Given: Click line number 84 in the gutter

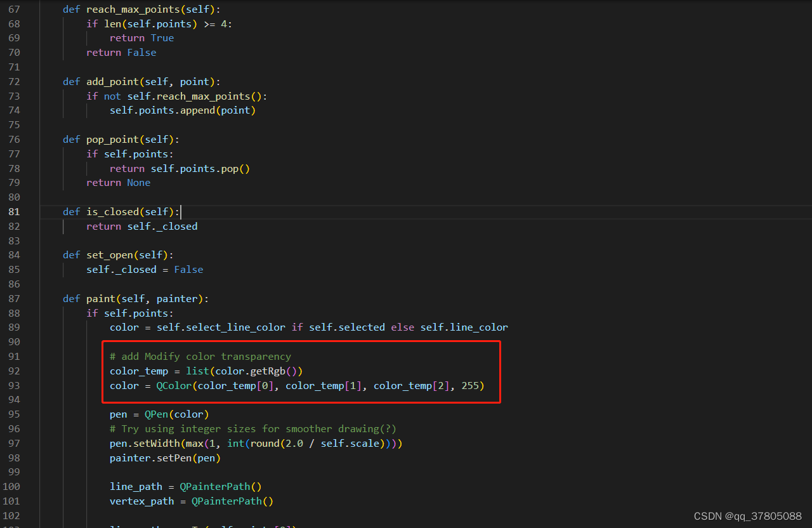Looking at the screenshot, I should pyautogui.click(x=14, y=255).
